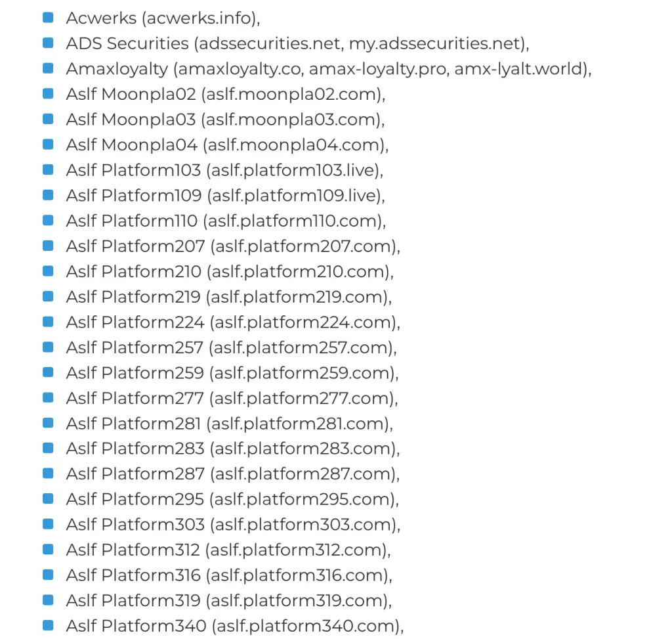Screen dimensions: 672x639
Task: Click the Aslf Platform283 entry
Action: (233, 448)
